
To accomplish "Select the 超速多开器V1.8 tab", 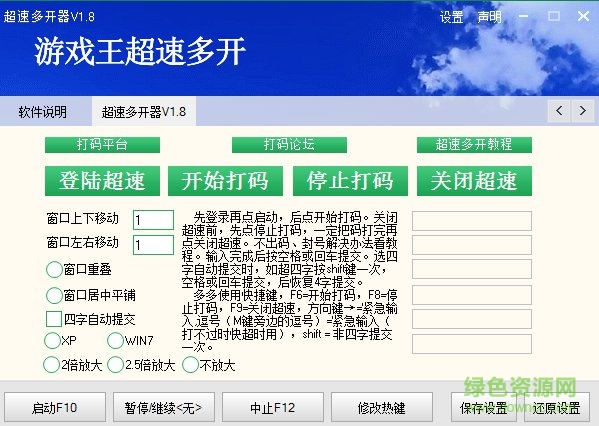I will click(144, 112).
